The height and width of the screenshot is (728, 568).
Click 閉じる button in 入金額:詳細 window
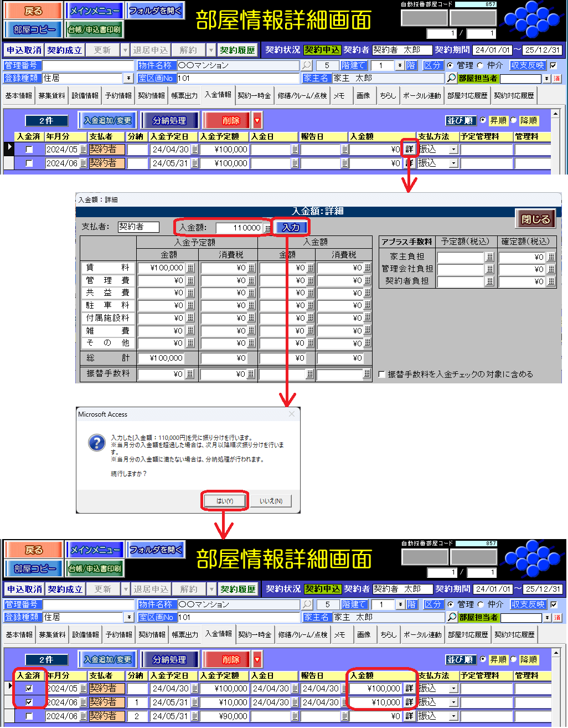point(535,219)
